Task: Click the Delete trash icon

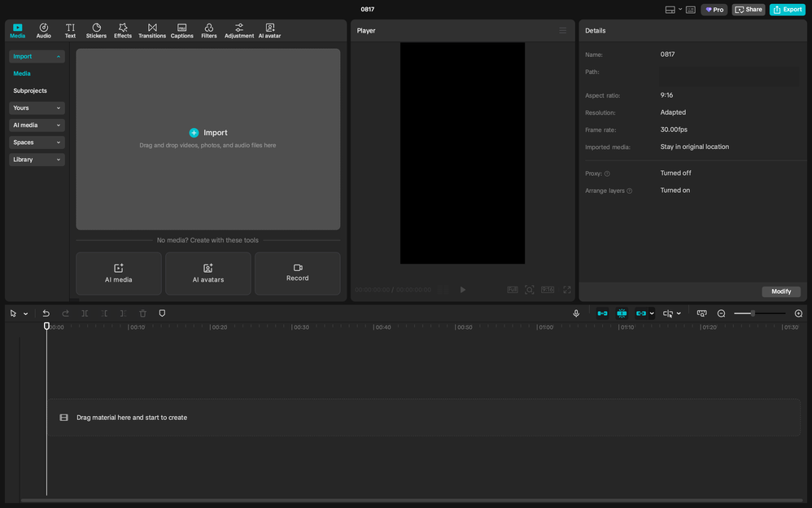Action: 143,313
